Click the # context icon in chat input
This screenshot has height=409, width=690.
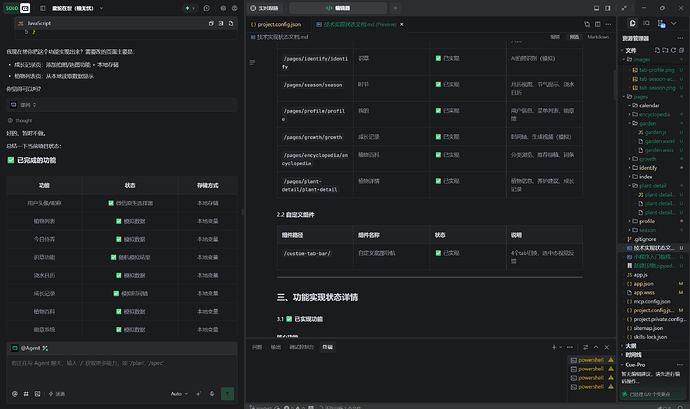pyautogui.click(x=26, y=394)
